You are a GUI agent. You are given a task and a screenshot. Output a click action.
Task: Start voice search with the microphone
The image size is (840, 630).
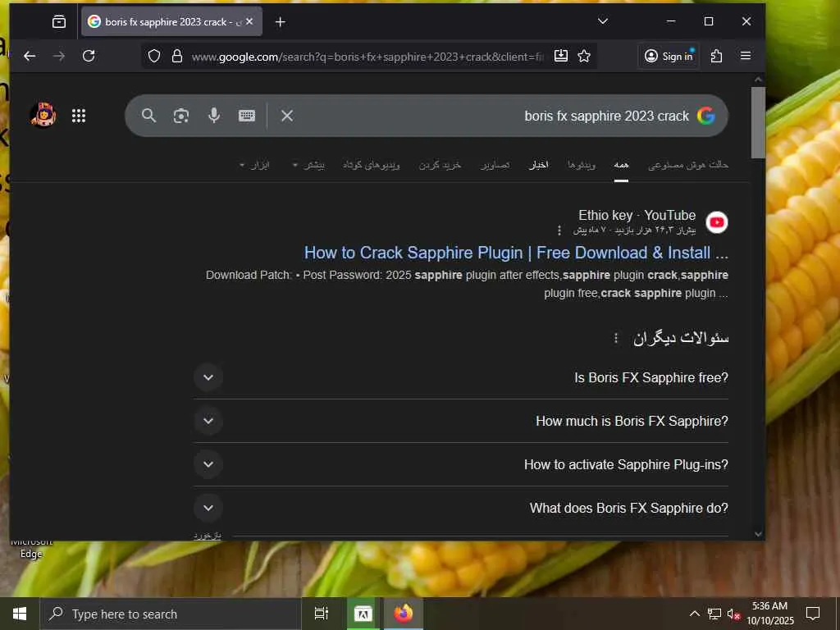coord(214,116)
